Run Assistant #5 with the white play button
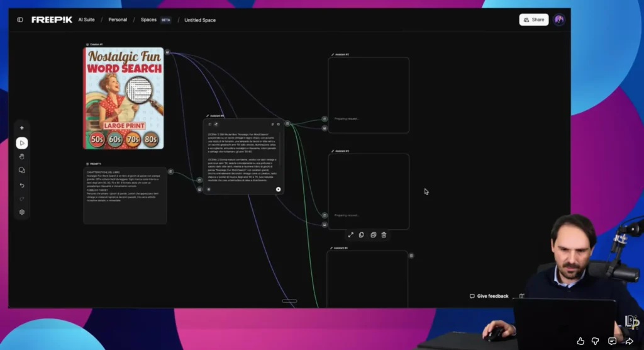 pos(279,189)
